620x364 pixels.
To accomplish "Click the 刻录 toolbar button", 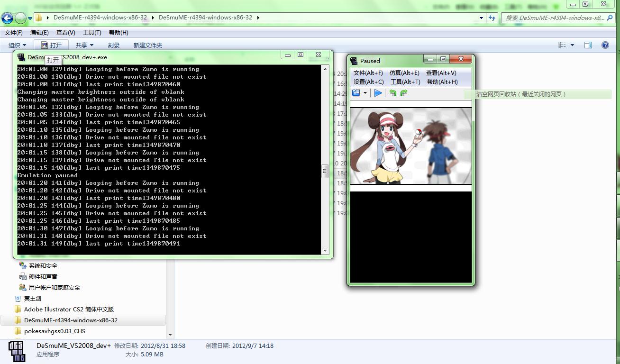I will [x=114, y=45].
